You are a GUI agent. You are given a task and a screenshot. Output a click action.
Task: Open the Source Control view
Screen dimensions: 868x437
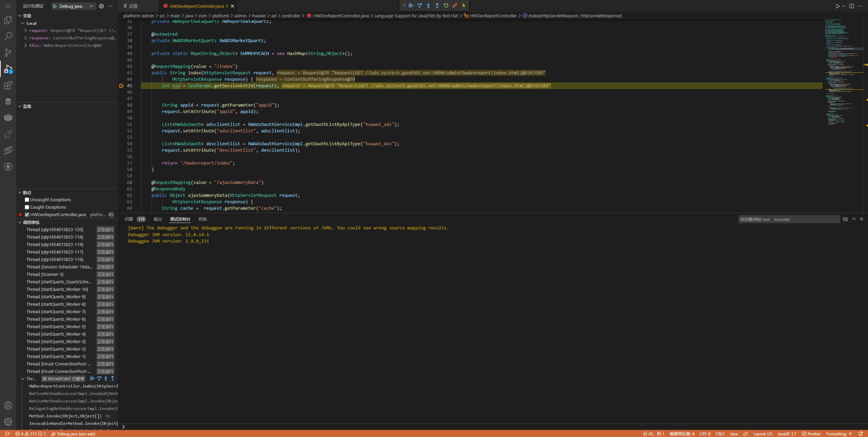(x=8, y=53)
